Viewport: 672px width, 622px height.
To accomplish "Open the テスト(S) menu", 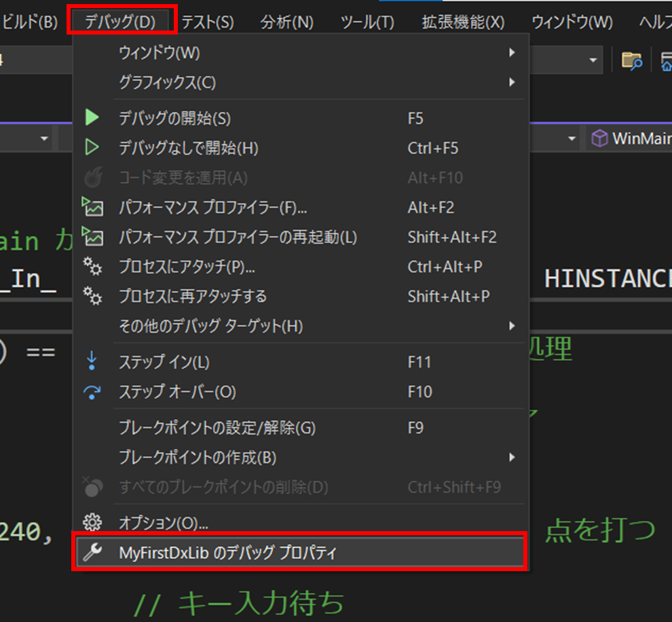I will click(208, 22).
